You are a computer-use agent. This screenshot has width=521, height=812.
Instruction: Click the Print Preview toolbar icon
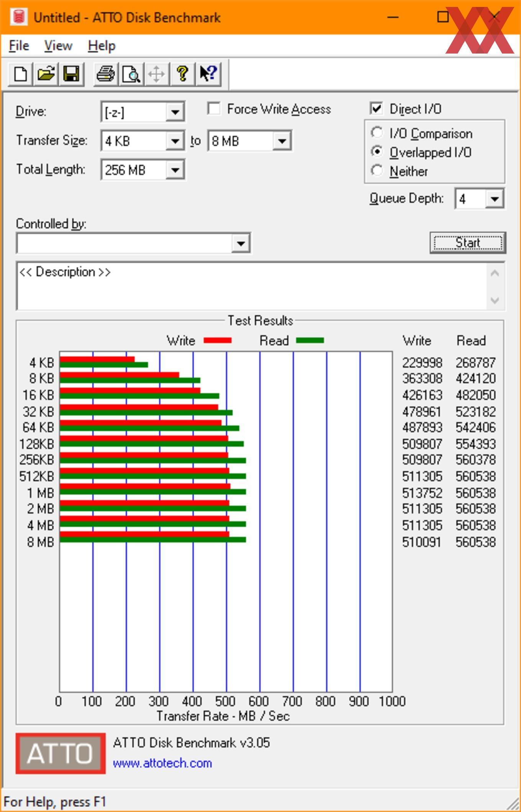point(131,74)
